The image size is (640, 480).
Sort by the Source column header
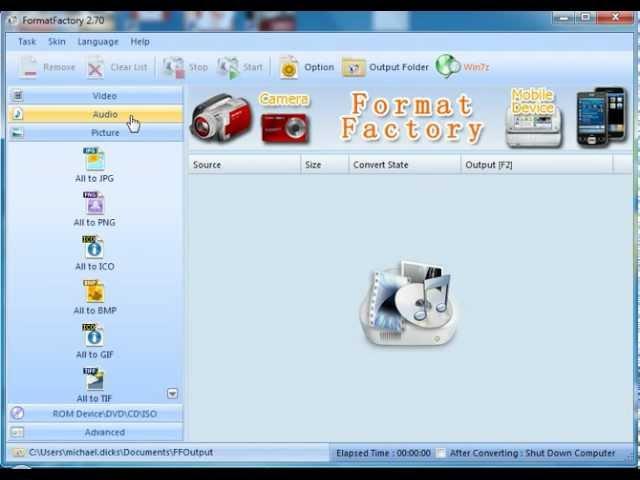pyautogui.click(x=244, y=164)
